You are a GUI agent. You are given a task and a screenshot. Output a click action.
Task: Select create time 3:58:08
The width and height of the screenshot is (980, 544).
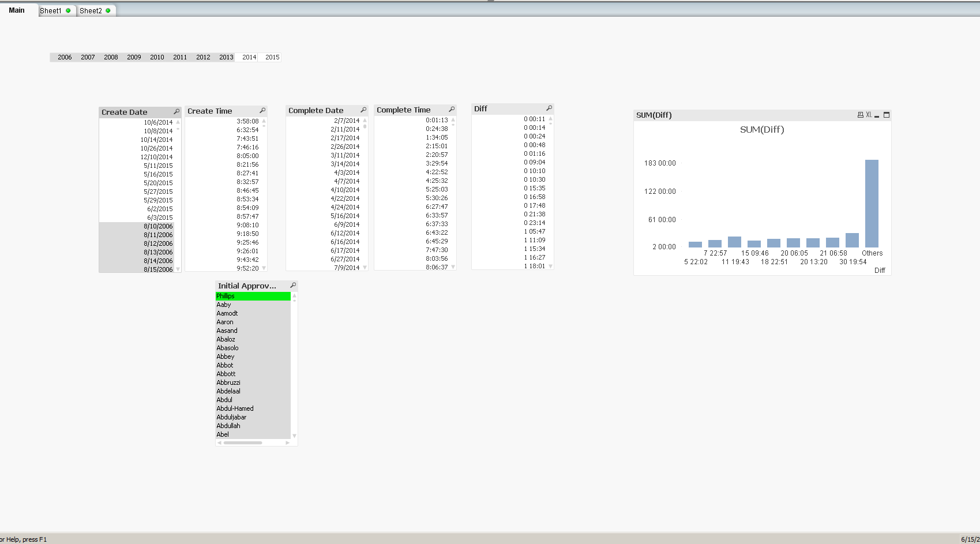click(223, 121)
